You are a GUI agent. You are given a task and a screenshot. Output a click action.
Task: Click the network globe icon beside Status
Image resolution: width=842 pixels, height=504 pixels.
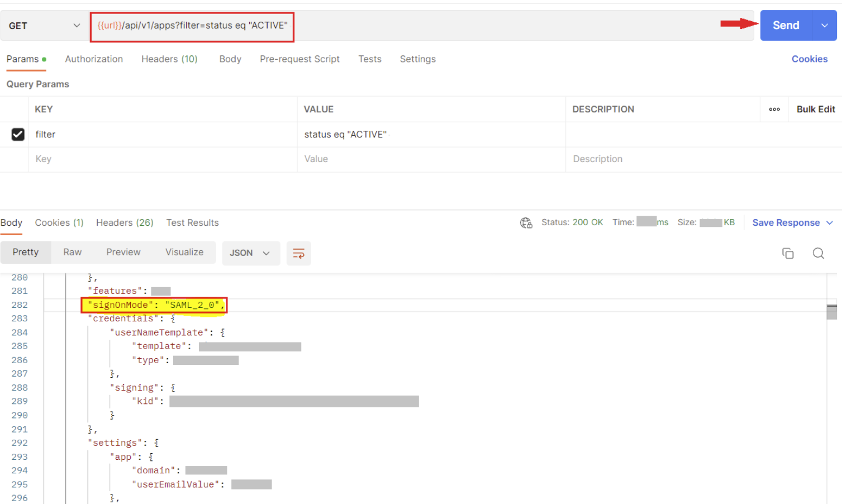click(526, 223)
